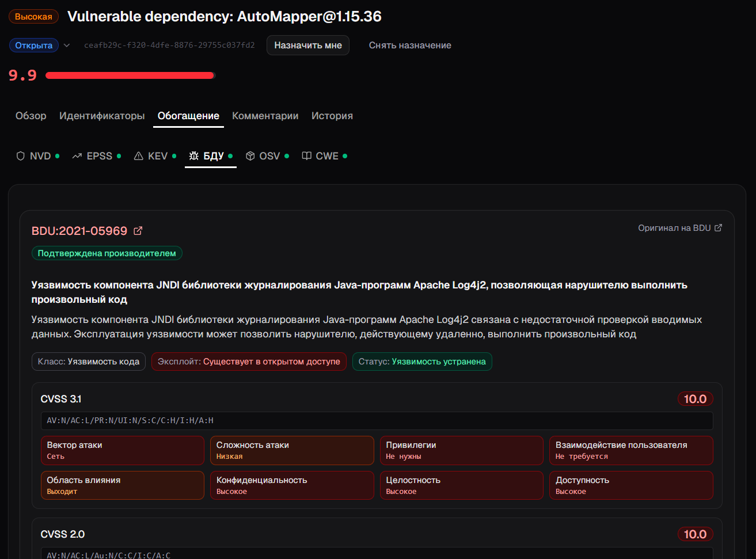Click the Сложность атаки metric card
Screen dimensions: 756x559
(292, 450)
